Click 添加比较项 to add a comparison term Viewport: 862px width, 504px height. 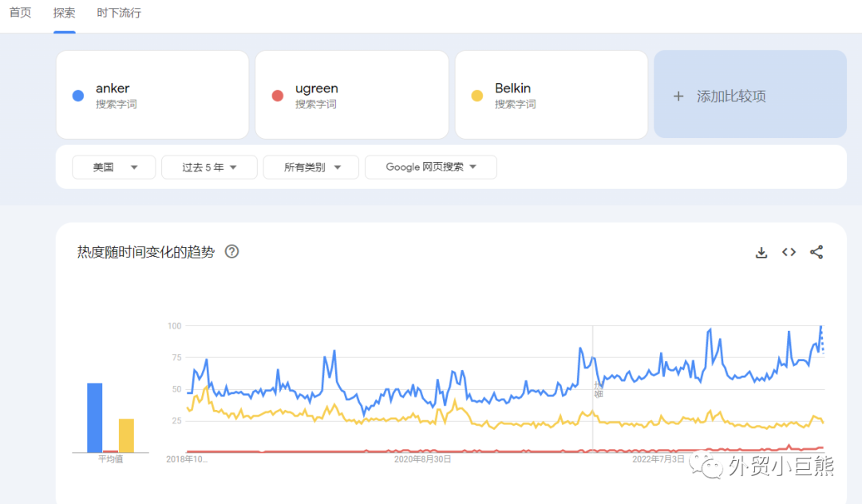point(749,94)
